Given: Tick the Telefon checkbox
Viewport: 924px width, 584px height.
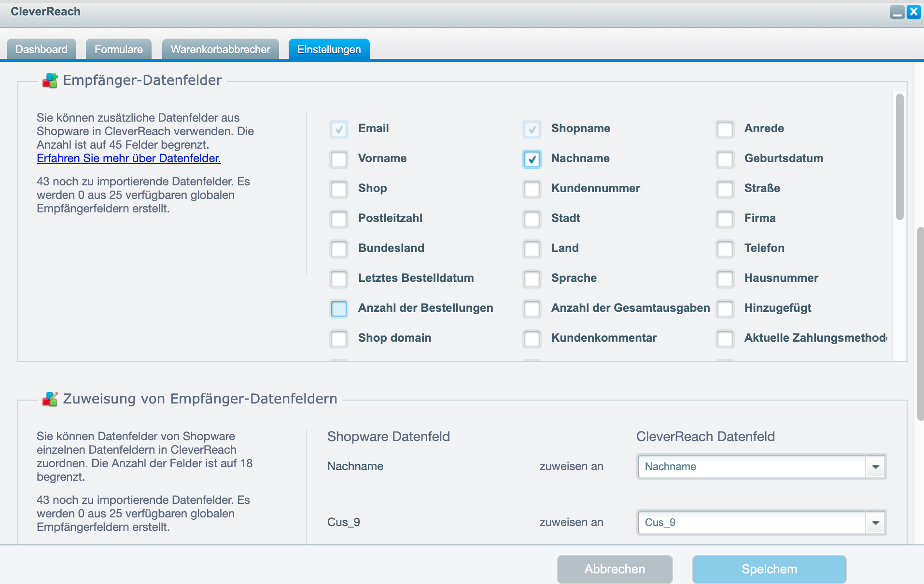Looking at the screenshot, I should click(x=725, y=249).
